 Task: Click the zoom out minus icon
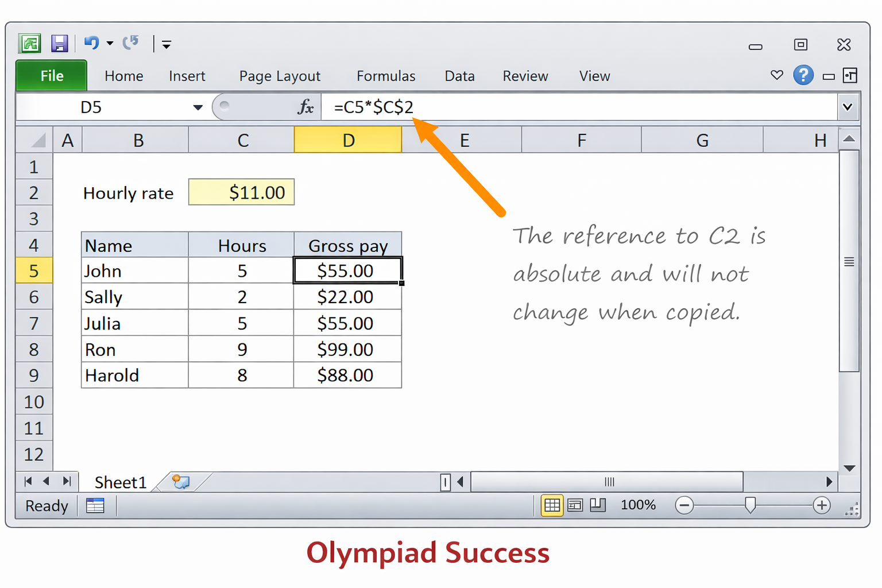pyautogui.click(x=684, y=505)
